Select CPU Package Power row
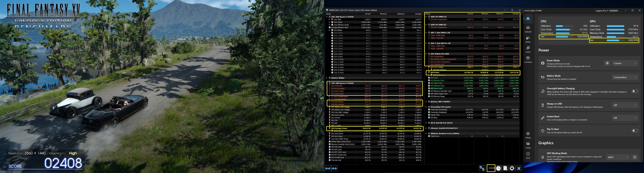644x173 pixels. coord(375,128)
